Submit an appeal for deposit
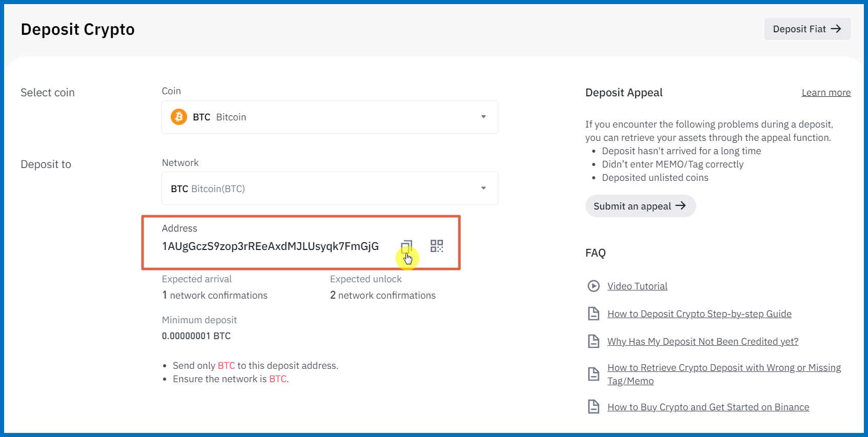This screenshot has height=437, width=868. point(640,206)
